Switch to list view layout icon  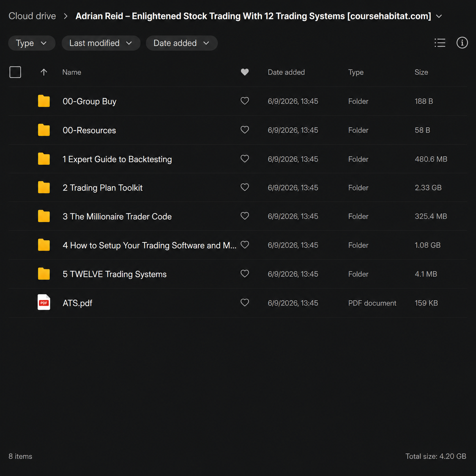(x=440, y=43)
